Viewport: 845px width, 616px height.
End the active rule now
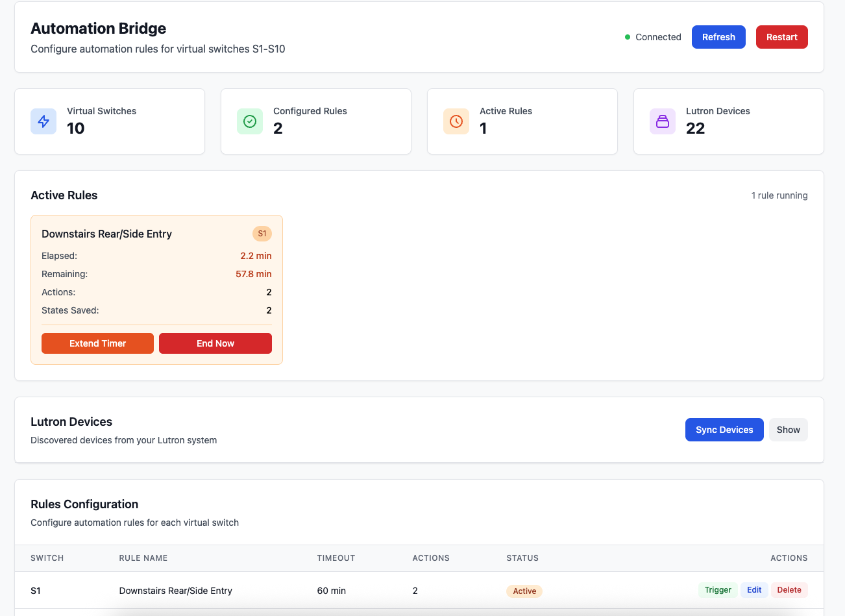[x=215, y=343]
